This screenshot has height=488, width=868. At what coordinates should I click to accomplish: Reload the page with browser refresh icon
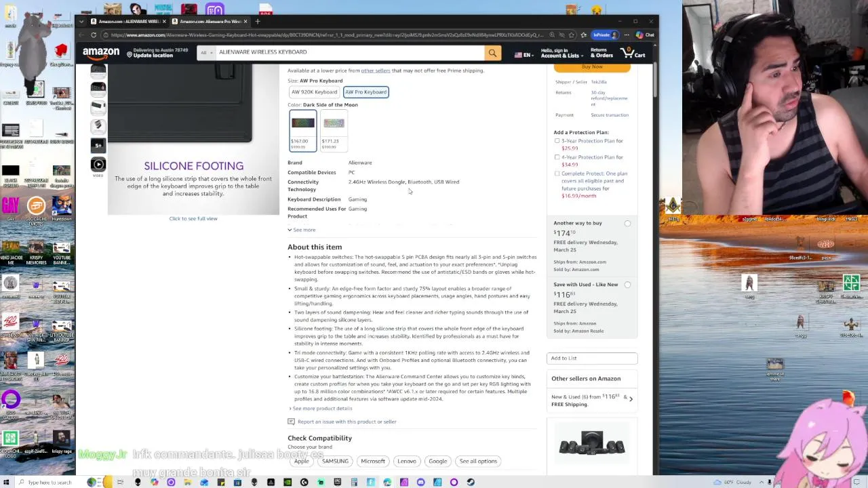94,35
